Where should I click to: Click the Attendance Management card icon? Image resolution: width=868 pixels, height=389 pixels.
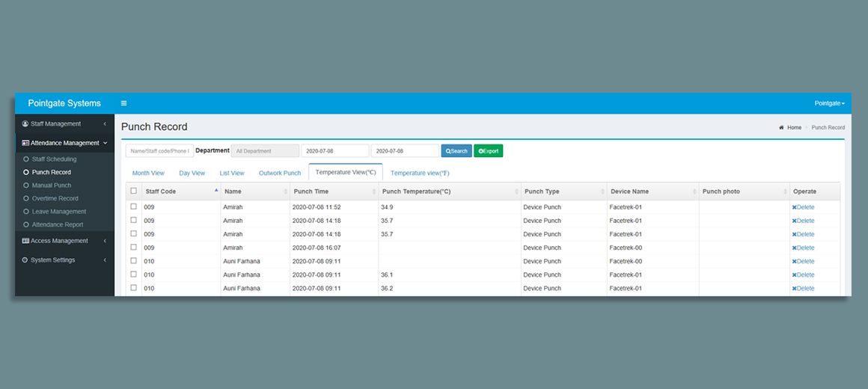point(25,143)
